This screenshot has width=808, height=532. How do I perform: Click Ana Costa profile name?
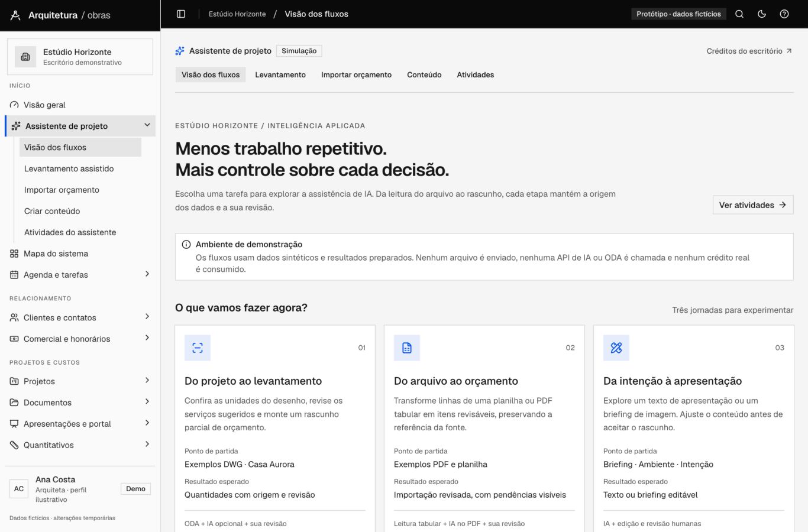(55, 479)
